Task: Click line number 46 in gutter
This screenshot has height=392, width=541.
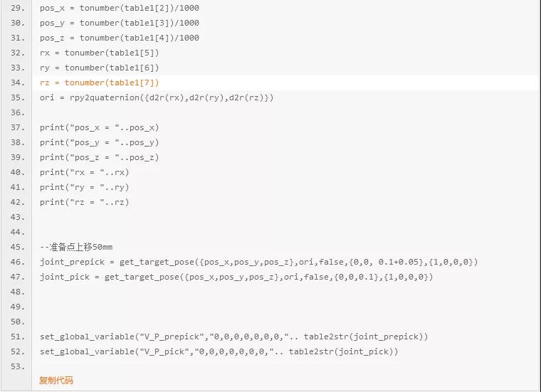Action: (x=18, y=262)
